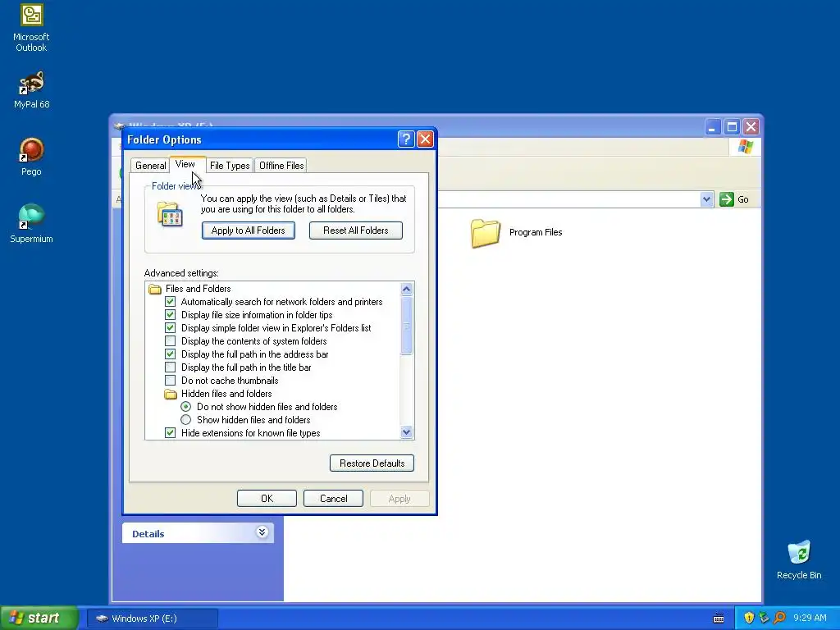The image size is (840, 630).
Task: Select Show hidden files and folders radio
Action: [x=186, y=419]
